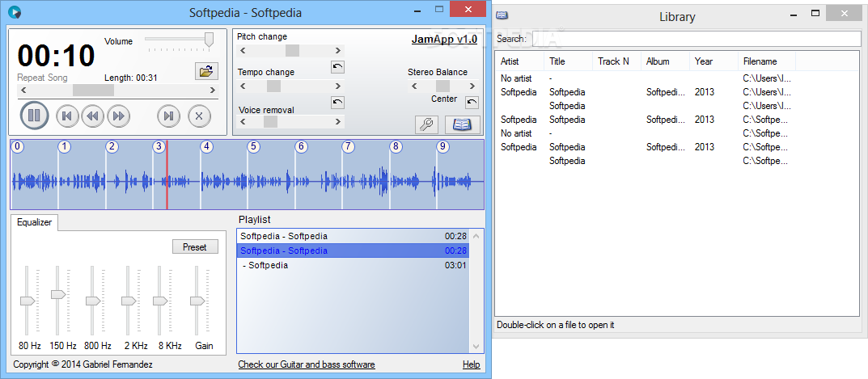Screen dimensions: 868x379
Task: Click marker 7 on the waveform
Action: [x=348, y=146]
